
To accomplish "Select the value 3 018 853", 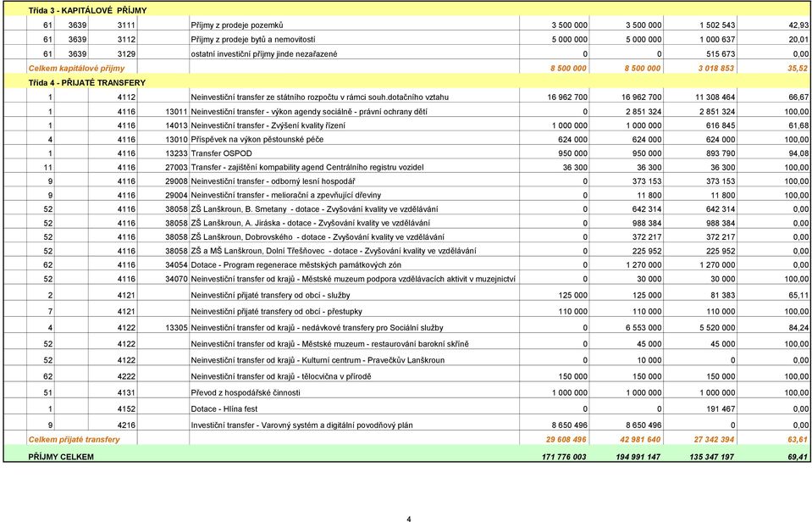I will [715, 69].
